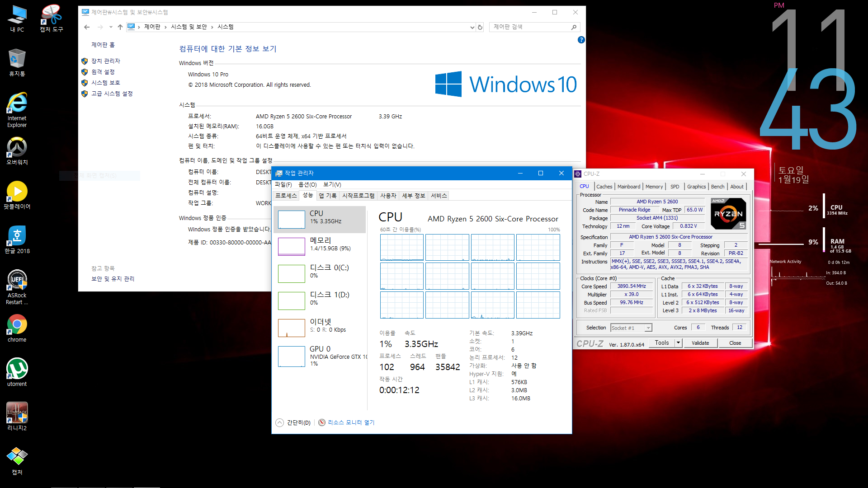
Task: Expand the 제어판 breadcrumb chevron
Action: click(x=166, y=27)
